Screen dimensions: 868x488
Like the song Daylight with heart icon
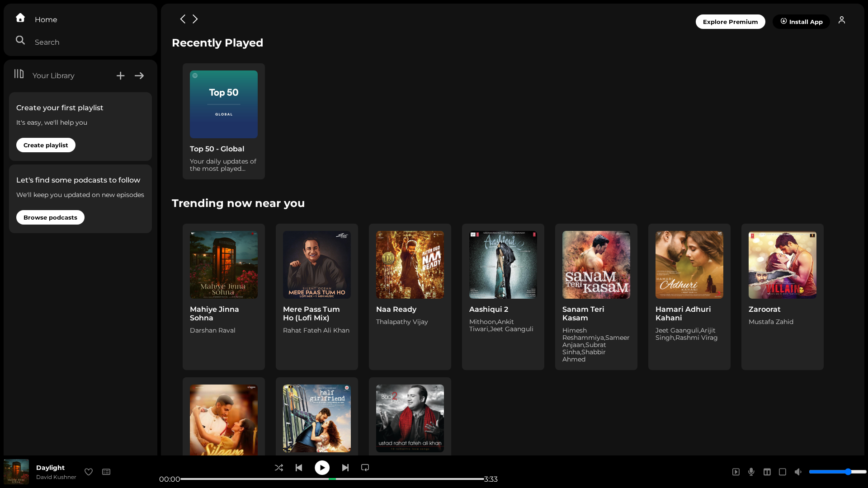(89, 472)
